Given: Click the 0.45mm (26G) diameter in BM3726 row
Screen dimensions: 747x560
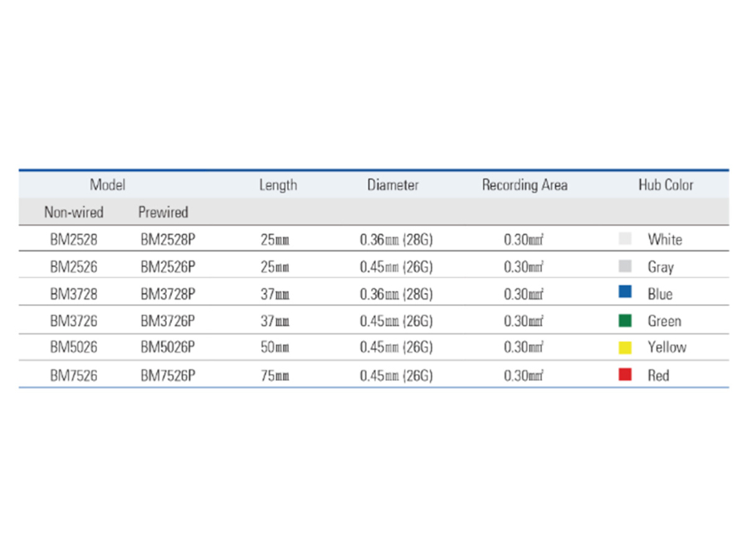Looking at the screenshot, I should coord(397,321).
